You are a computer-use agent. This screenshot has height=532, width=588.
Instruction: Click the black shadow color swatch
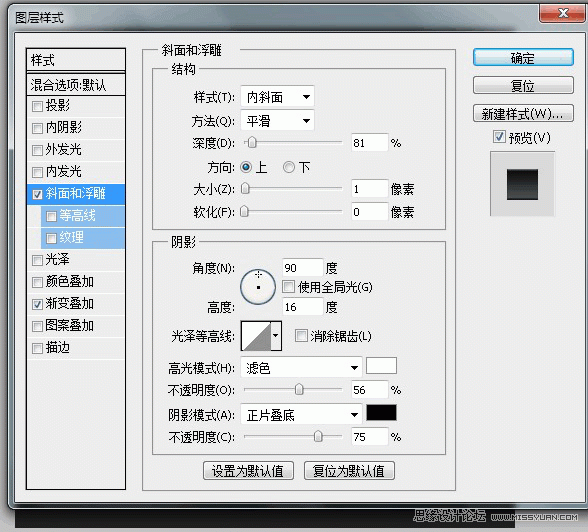pyautogui.click(x=381, y=412)
